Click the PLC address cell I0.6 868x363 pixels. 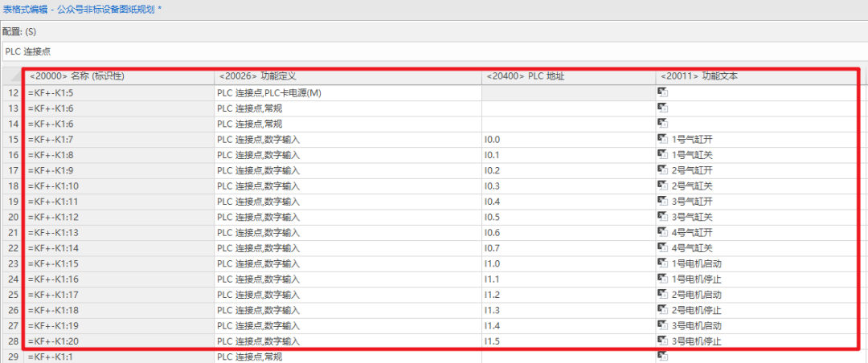coord(568,232)
